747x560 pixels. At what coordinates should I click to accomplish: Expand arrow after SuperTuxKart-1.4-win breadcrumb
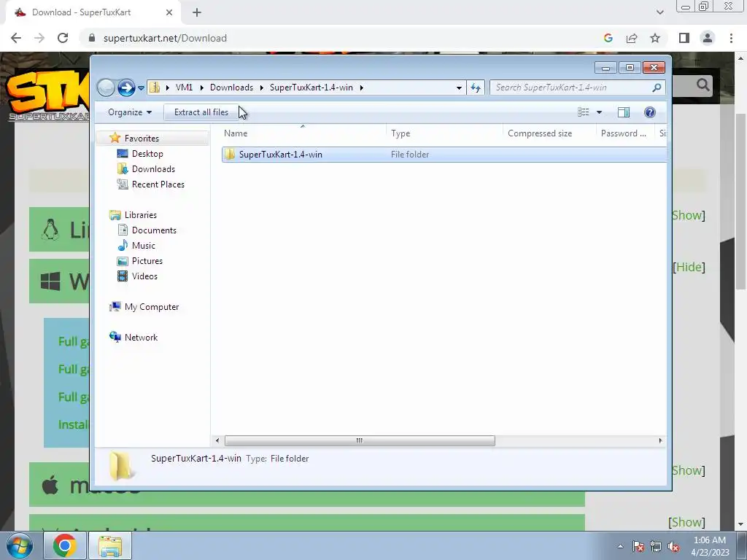point(362,87)
